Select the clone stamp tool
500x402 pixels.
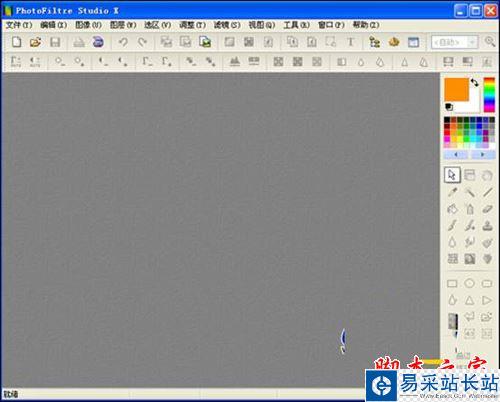click(487, 226)
